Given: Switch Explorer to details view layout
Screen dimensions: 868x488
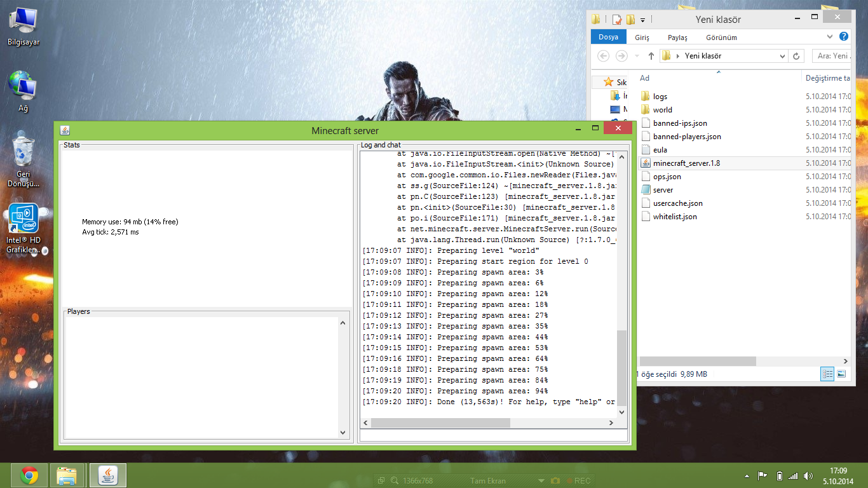Looking at the screenshot, I should (828, 374).
